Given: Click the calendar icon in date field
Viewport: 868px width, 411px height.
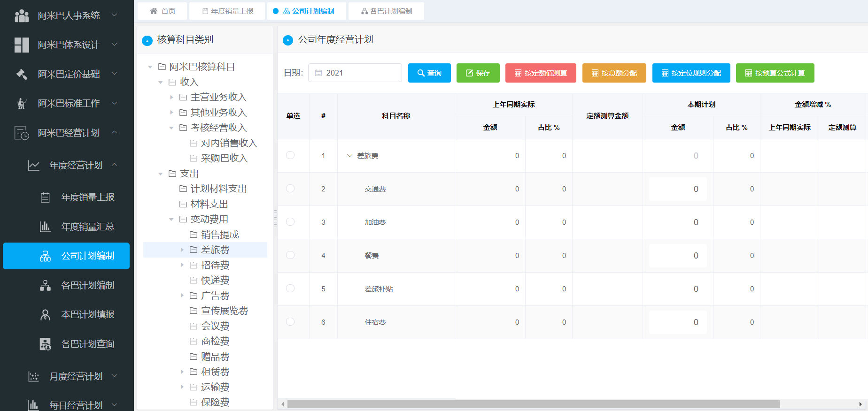Looking at the screenshot, I should pos(318,73).
